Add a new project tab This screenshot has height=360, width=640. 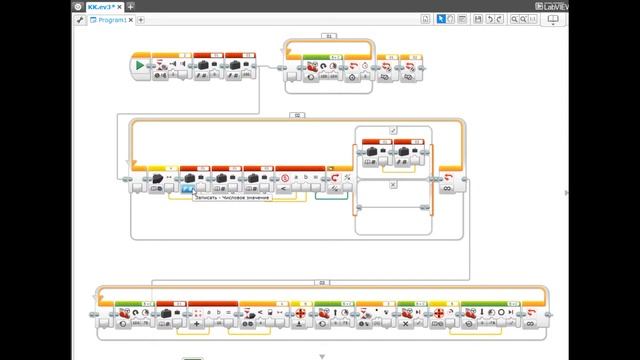click(131, 7)
